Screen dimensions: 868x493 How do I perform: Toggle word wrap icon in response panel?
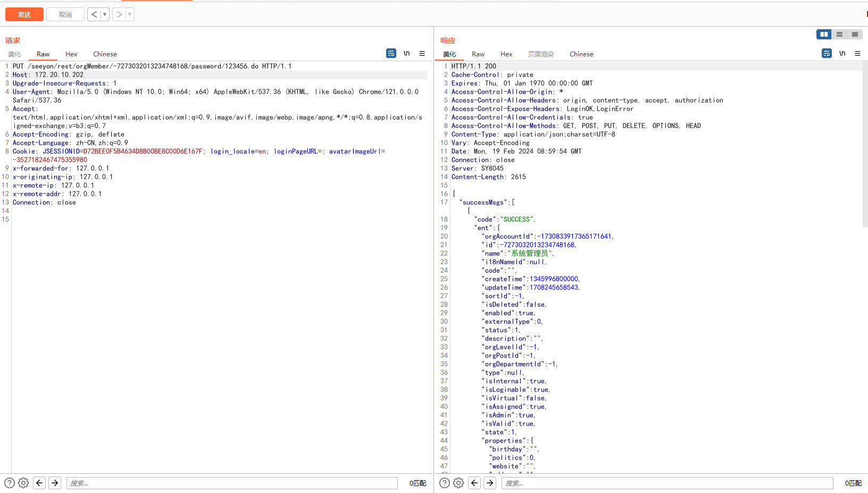(x=827, y=53)
